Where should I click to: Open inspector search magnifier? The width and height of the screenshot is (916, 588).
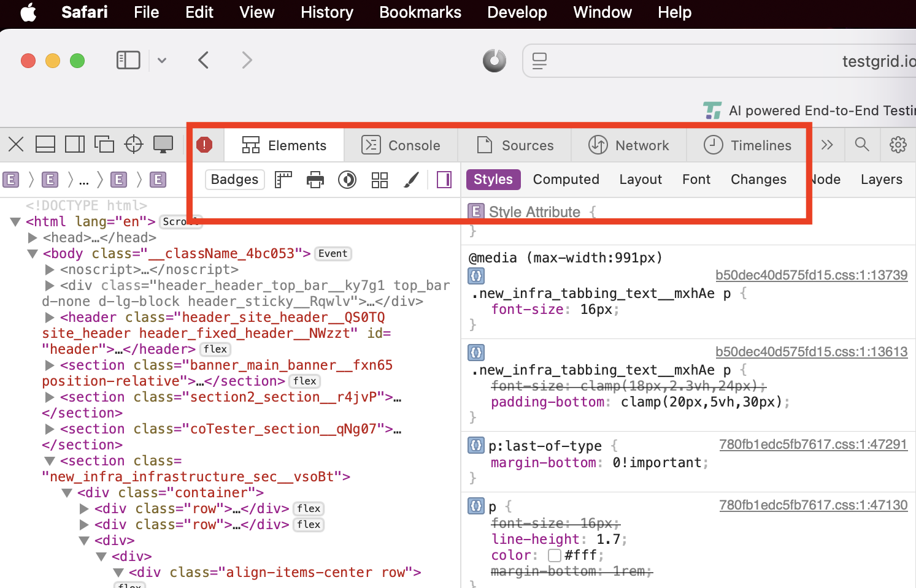(862, 145)
